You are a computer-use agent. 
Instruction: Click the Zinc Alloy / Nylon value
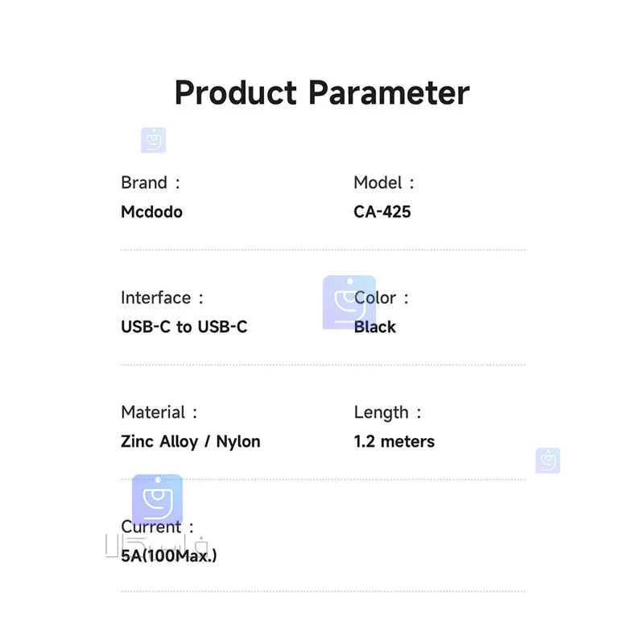pos(191,441)
